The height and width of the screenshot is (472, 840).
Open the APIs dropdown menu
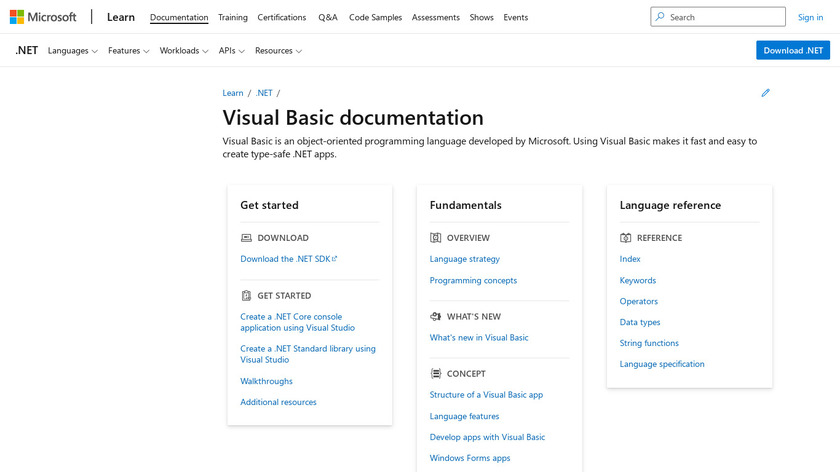(x=231, y=51)
